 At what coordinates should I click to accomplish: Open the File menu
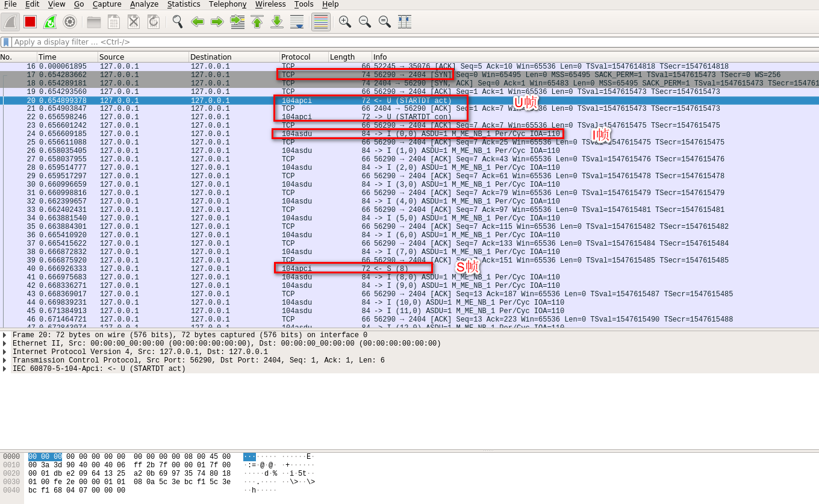tap(10, 4)
